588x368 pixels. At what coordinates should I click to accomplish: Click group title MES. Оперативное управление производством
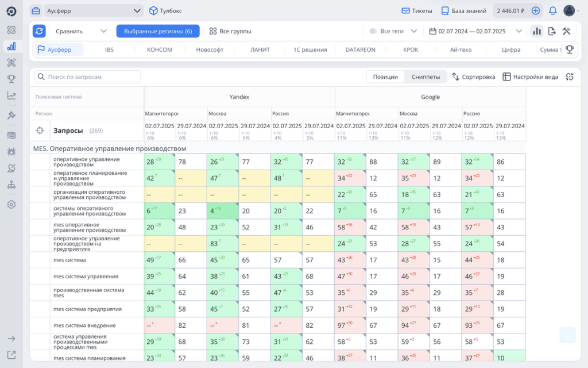click(x=110, y=149)
